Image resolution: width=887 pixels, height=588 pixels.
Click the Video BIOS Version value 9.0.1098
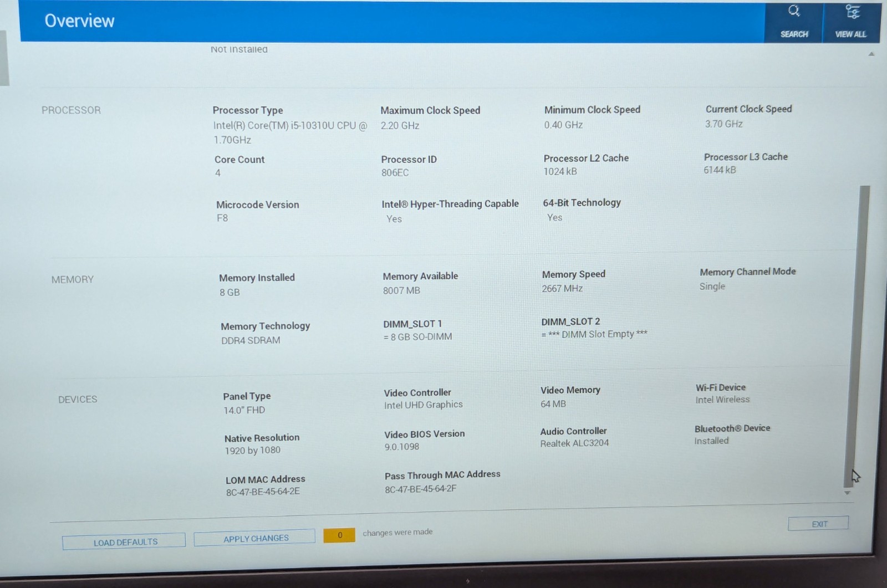[402, 447]
